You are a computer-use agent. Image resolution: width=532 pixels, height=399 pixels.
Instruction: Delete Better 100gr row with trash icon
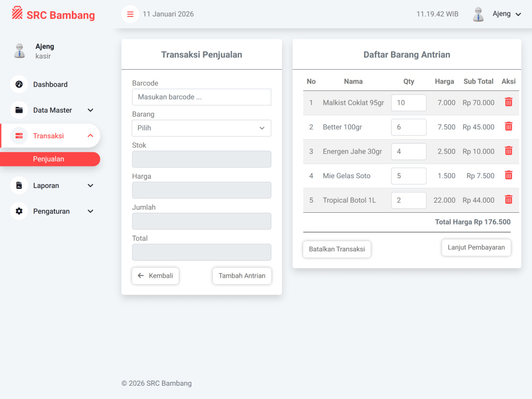pyautogui.click(x=508, y=127)
